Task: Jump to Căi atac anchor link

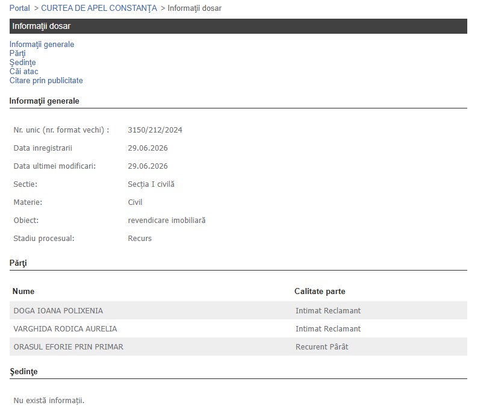Action: click(x=24, y=71)
